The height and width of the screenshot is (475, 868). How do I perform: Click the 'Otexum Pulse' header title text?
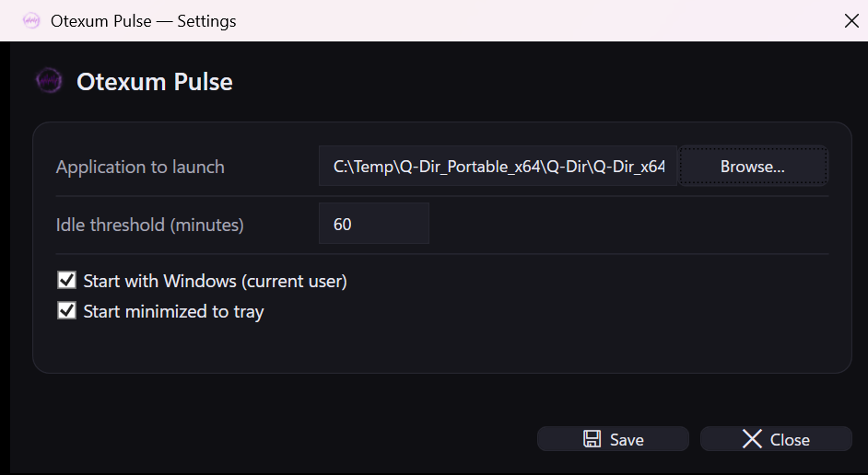click(x=154, y=81)
